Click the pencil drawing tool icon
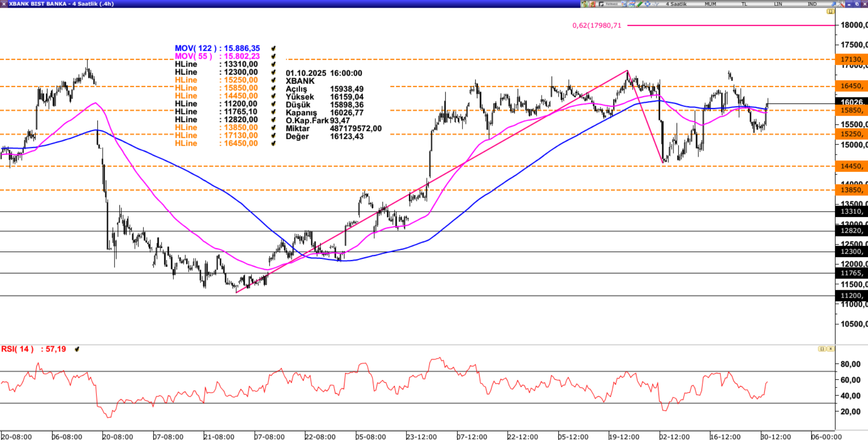The height and width of the screenshot is (440, 868). (639, 4)
